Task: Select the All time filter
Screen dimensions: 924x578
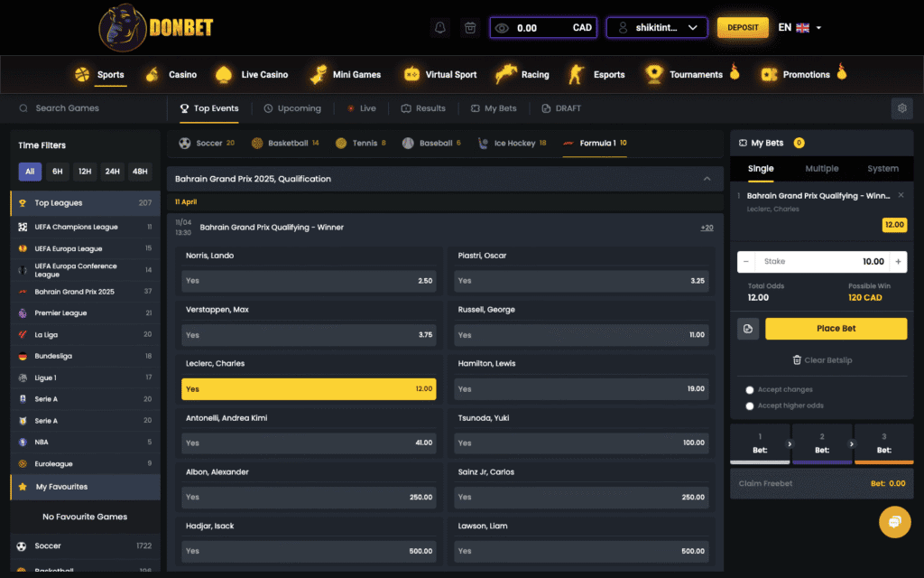Action: coord(30,172)
